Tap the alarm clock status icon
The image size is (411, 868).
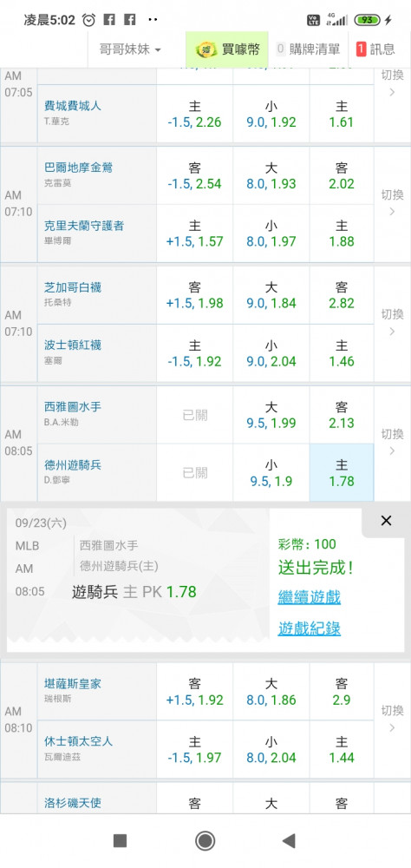coord(88,20)
